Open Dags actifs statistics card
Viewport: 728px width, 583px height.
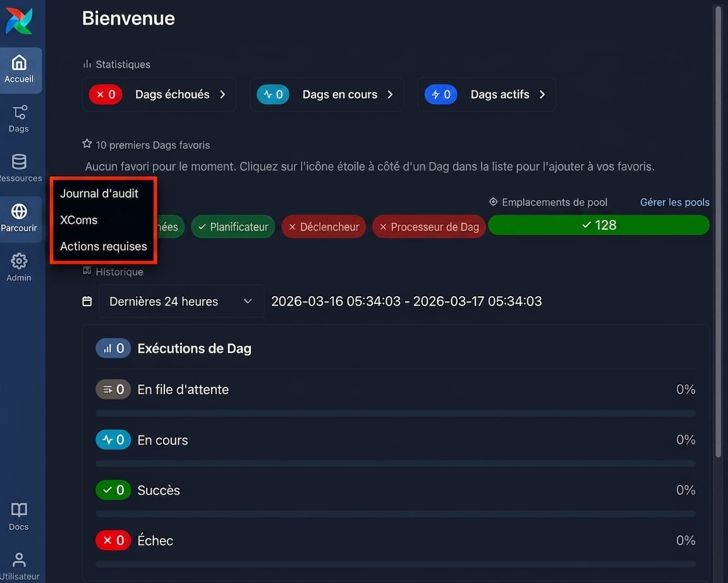[x=486, y=94]
